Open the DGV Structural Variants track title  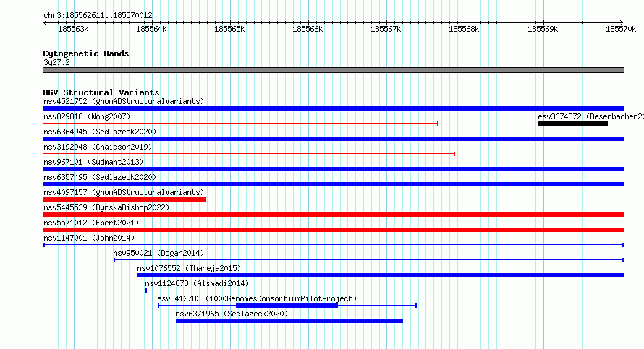click(x=101, y=92)
